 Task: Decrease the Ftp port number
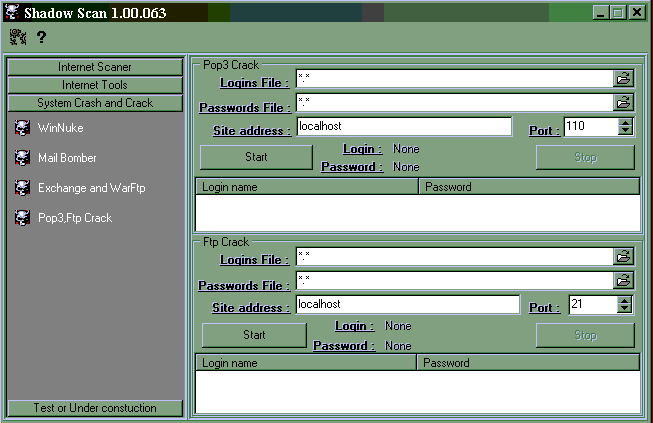point(626,309)
